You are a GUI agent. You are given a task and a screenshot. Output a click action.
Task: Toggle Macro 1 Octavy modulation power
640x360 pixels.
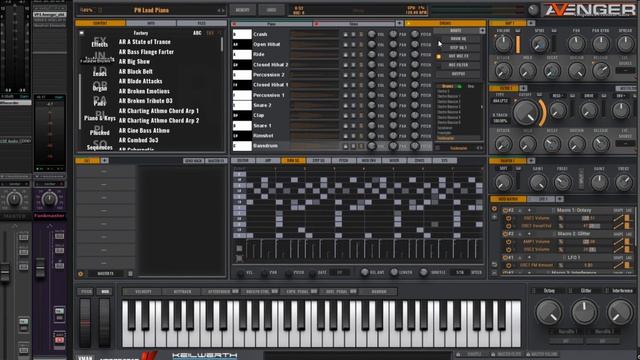coord(505,210)
